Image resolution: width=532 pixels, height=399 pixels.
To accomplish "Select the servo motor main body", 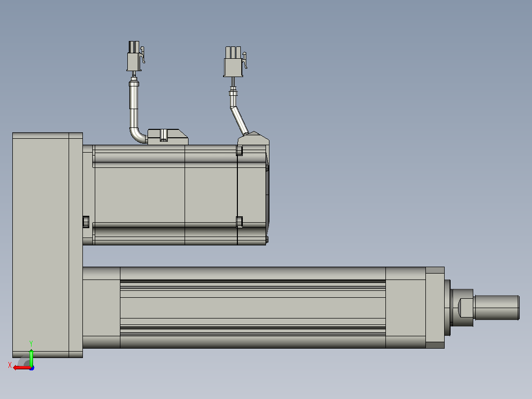I will [165, 195].
